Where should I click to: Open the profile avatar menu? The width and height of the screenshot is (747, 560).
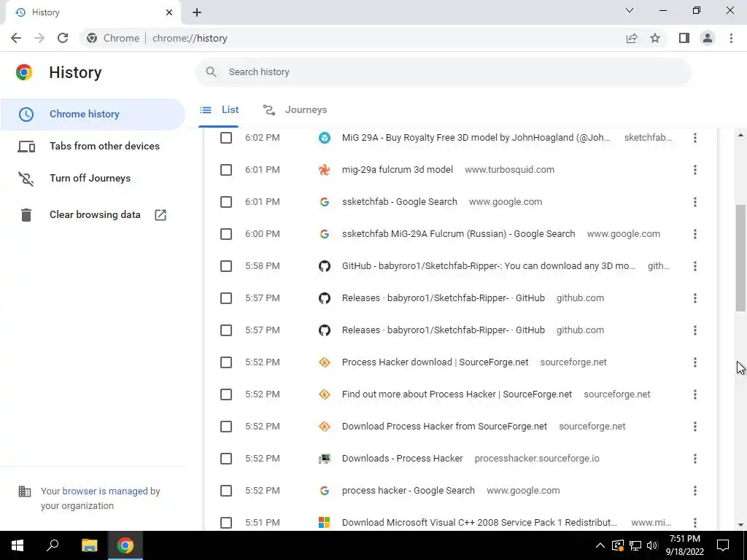coord(708,38)
